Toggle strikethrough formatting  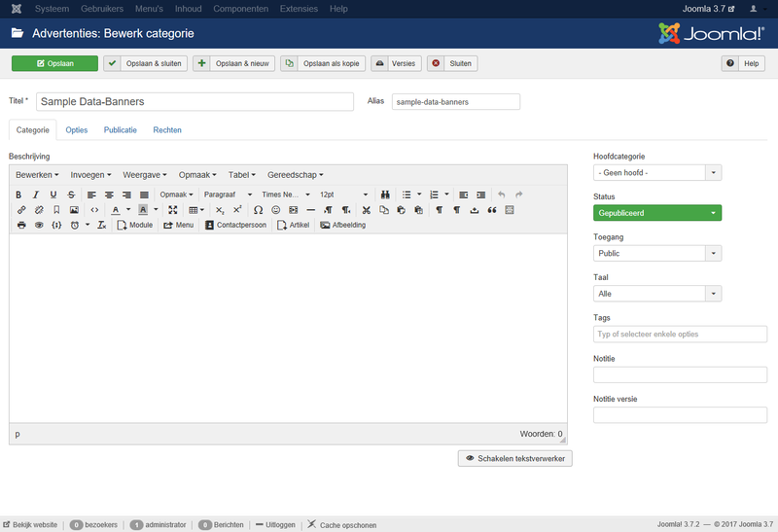pos(71,195)
